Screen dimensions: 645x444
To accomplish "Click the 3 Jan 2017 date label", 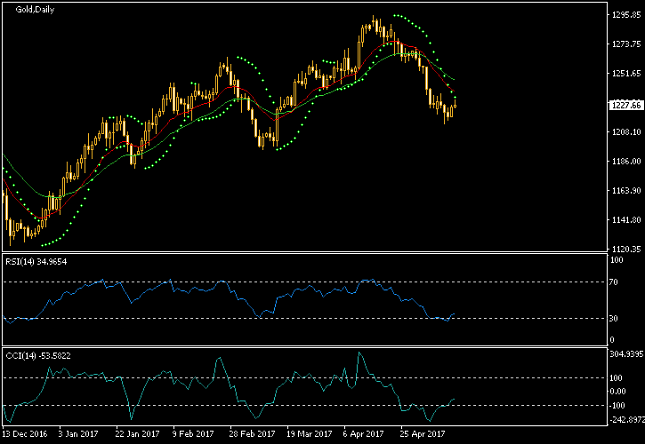I will [78, 434].
